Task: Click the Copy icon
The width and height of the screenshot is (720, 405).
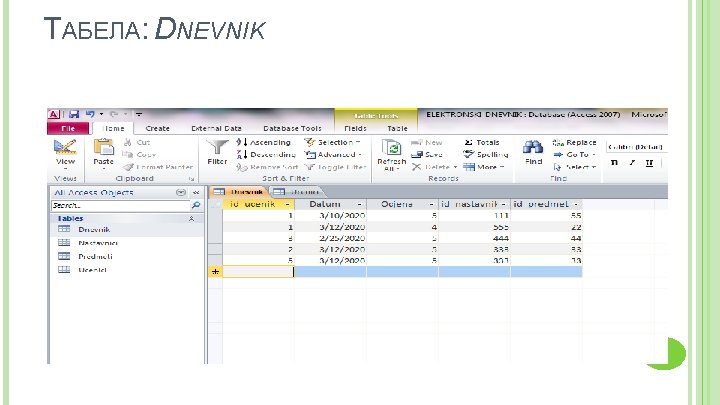Action: coord(128,155)
